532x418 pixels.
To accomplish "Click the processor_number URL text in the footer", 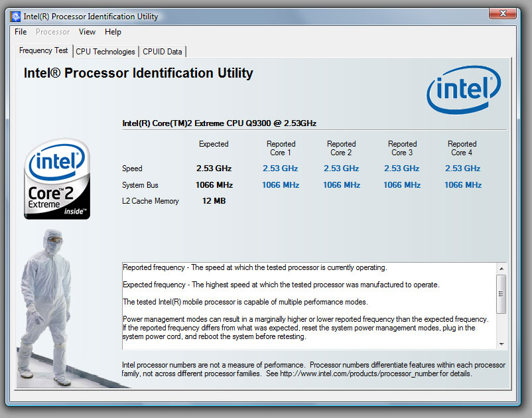I will click(360, 374).
